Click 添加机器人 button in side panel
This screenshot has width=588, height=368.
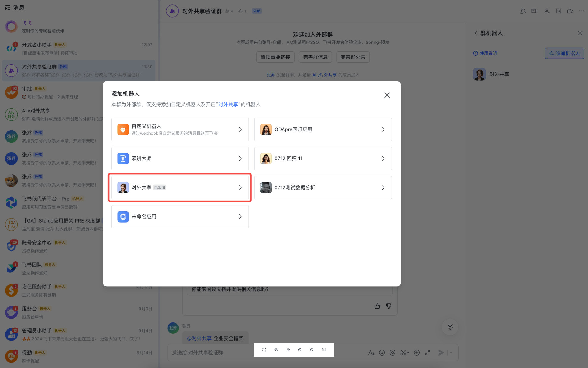pyautogui.click(x=564, y=53)
